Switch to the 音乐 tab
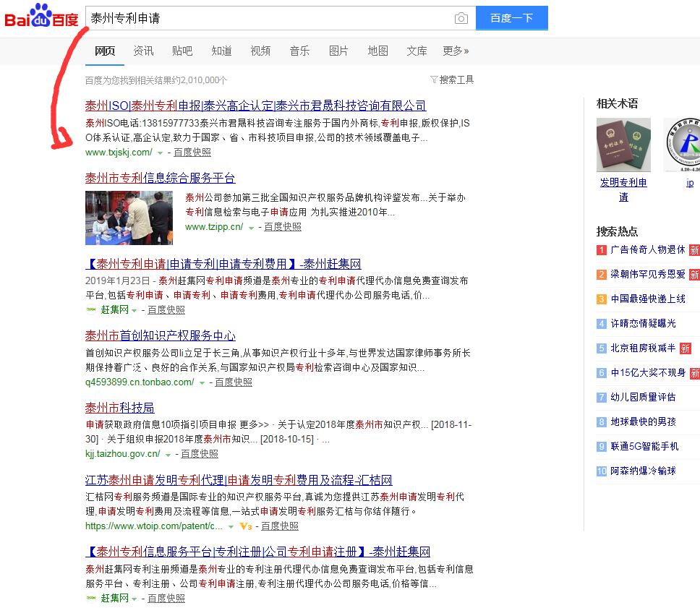700x608 pixels. 299,51
